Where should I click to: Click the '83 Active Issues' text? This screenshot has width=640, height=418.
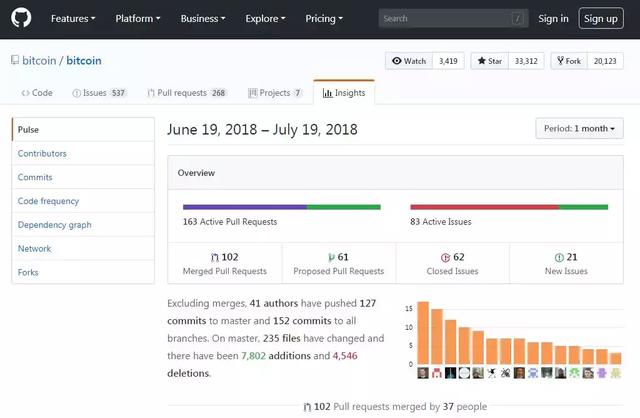click(441, 222)
